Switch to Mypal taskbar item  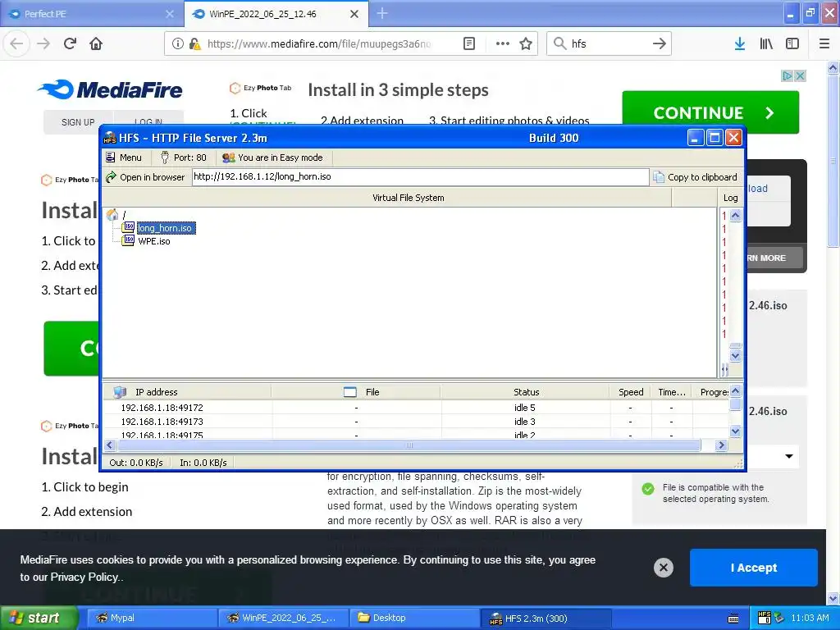click(151, 618)
